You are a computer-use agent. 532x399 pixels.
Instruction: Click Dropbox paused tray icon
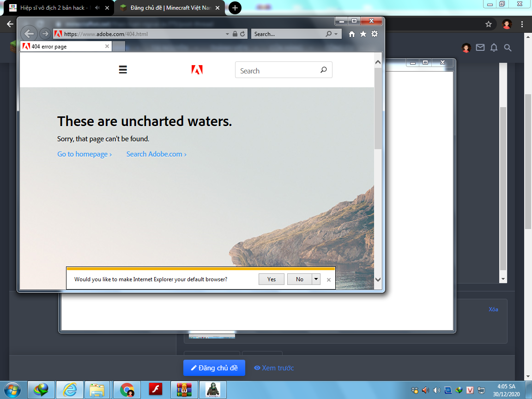(414, 390)
